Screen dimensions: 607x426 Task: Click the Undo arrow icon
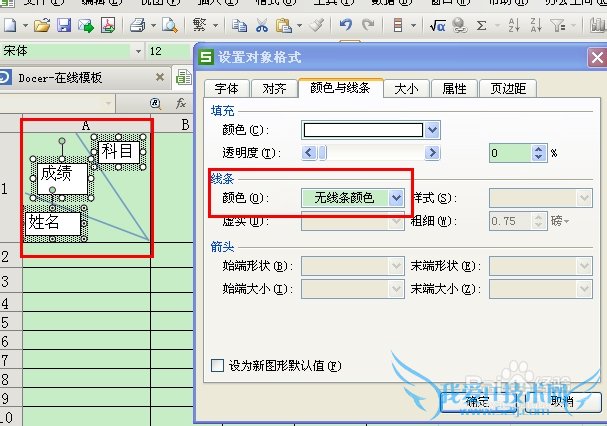tap(346, 25)
